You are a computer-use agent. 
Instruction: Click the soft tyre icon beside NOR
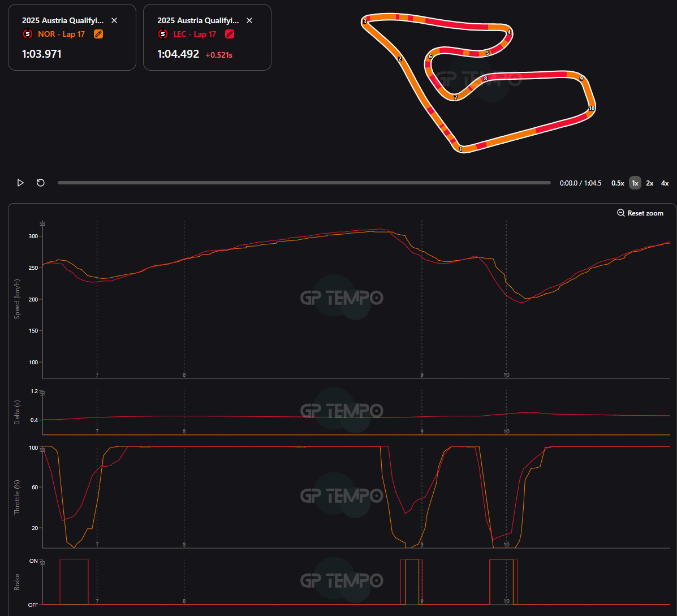(x=28, y=34)
